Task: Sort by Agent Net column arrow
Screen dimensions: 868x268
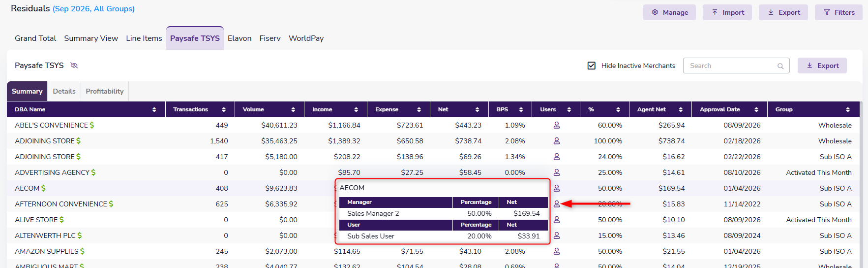Action: [681, 109]
